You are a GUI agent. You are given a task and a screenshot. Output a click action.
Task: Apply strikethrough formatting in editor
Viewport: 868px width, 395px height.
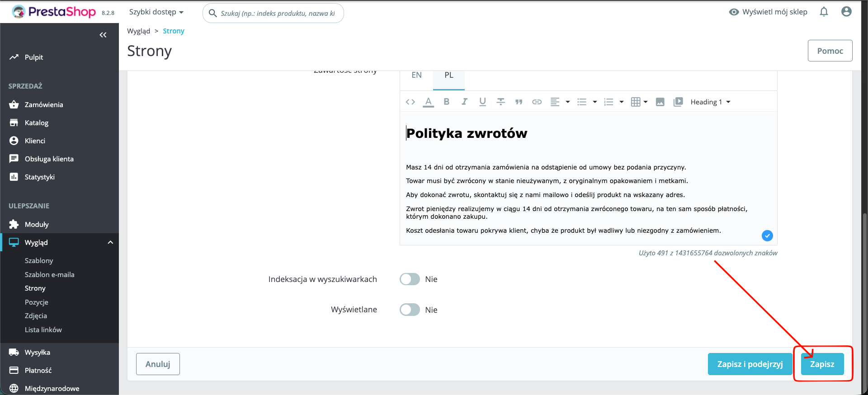pyautogui.click(x=500, y=102)
